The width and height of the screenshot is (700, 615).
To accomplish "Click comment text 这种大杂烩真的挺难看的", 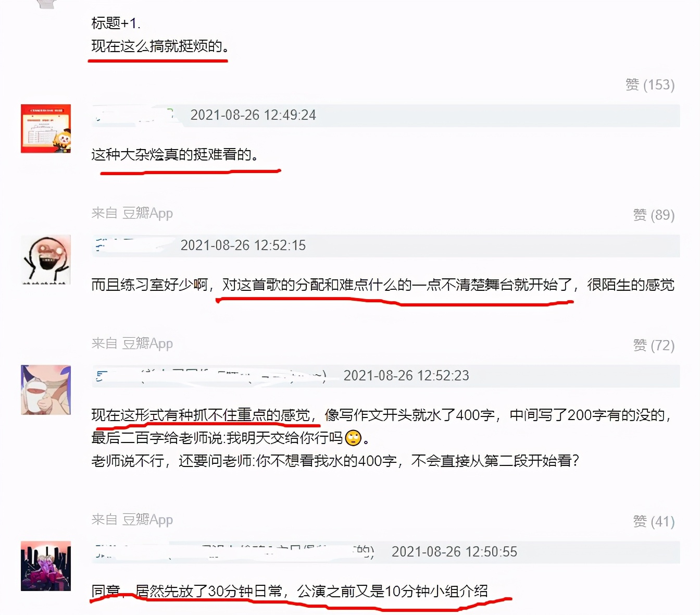I will pyautogui.click(x=175, y=155).
